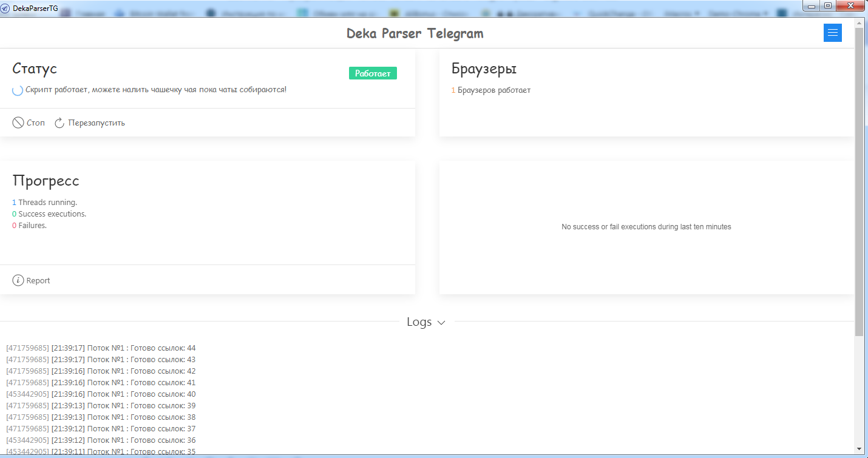Image resolution: width=868 pixels, height=458 pixels.
Task: Maximize the DekaParserTG window
Action: (827, 5)
